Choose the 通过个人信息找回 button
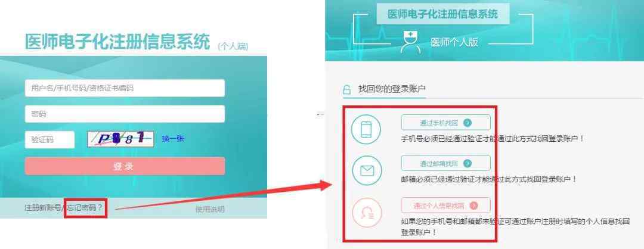This screenshot has width=644, height=249. (445, 206)
